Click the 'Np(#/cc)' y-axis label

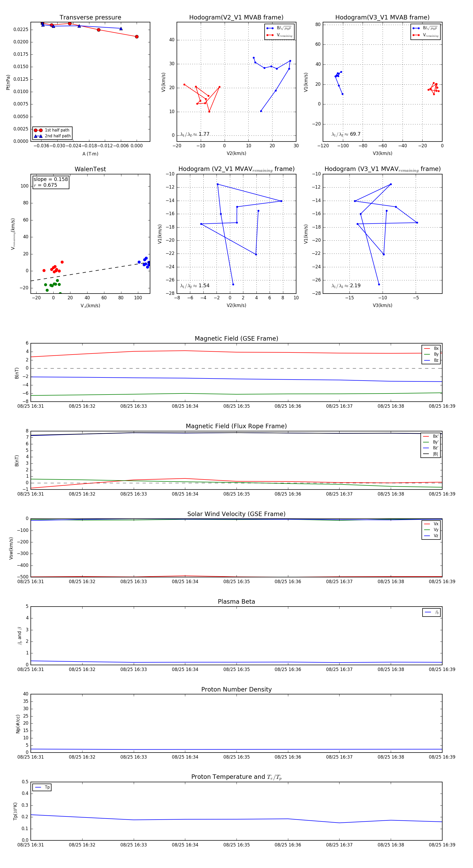point(18,723)
